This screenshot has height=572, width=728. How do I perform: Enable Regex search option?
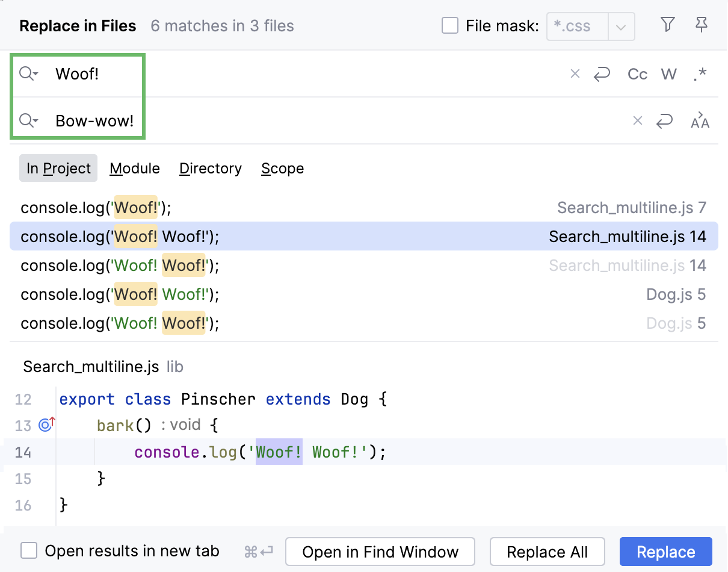tap(700, 74)
